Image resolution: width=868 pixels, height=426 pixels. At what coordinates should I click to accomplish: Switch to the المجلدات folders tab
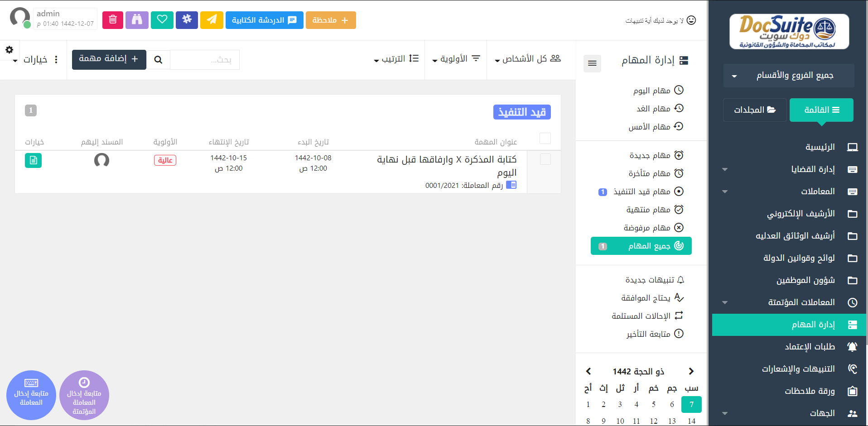[x=754, y=110]
